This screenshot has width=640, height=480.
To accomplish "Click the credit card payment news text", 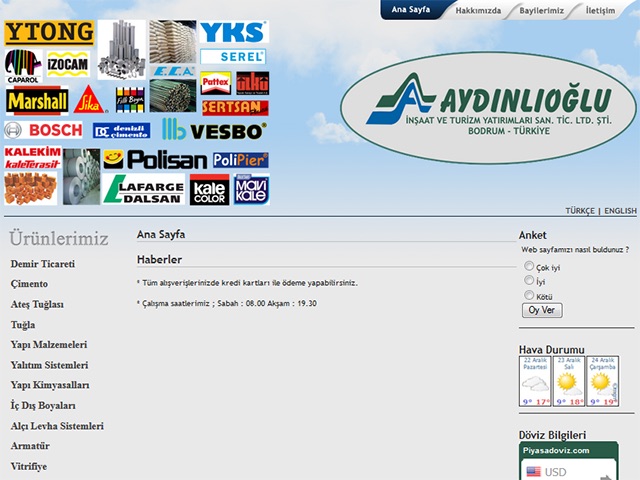I will pyautogui.click(x=247, y=283).
